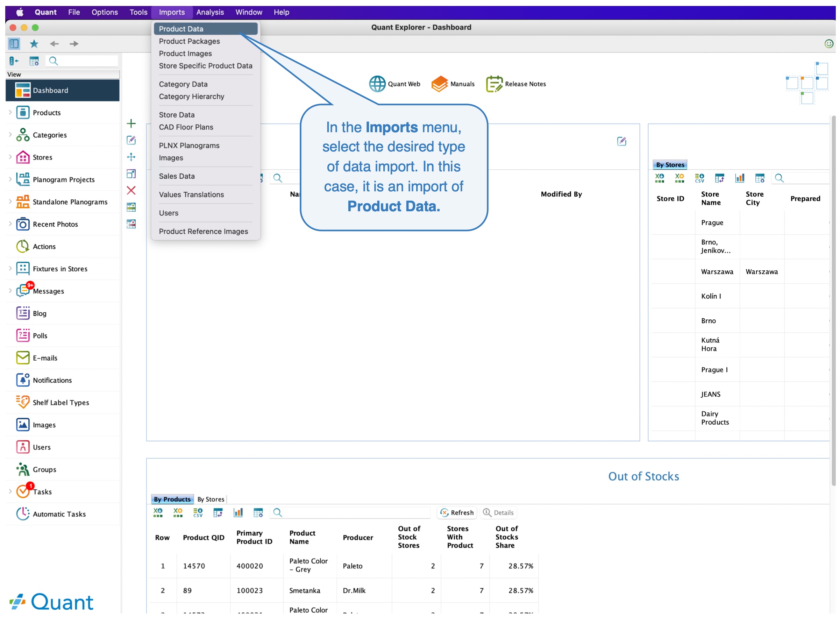Click the collapse view tree icon
This screenshot has height=631, width=840.
pos(14,61)
